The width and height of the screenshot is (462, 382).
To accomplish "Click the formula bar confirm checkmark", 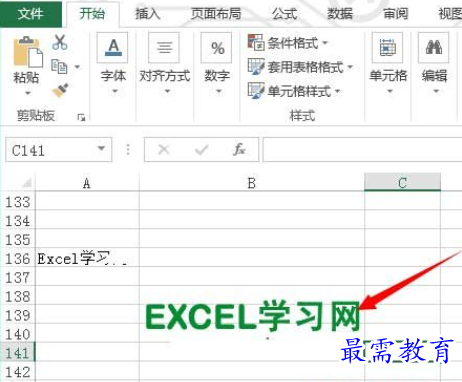I will (x=202, y=150).
